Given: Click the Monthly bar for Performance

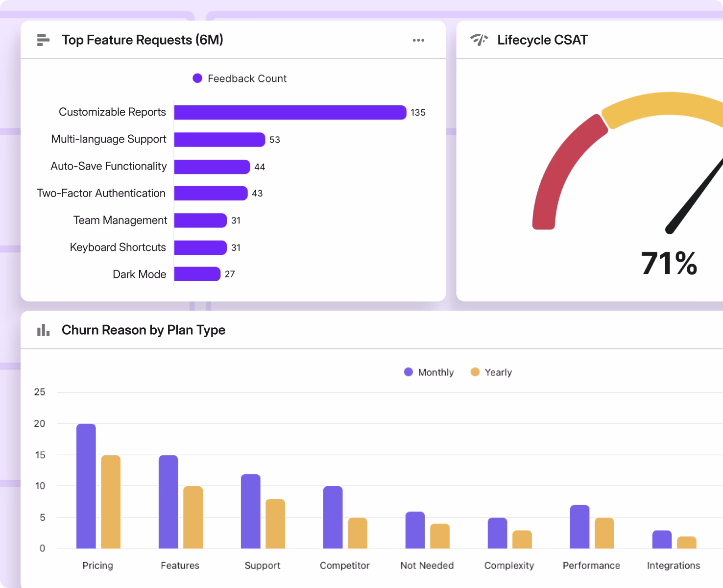Looking at the screenshot, I should click(x=580, y=527).
